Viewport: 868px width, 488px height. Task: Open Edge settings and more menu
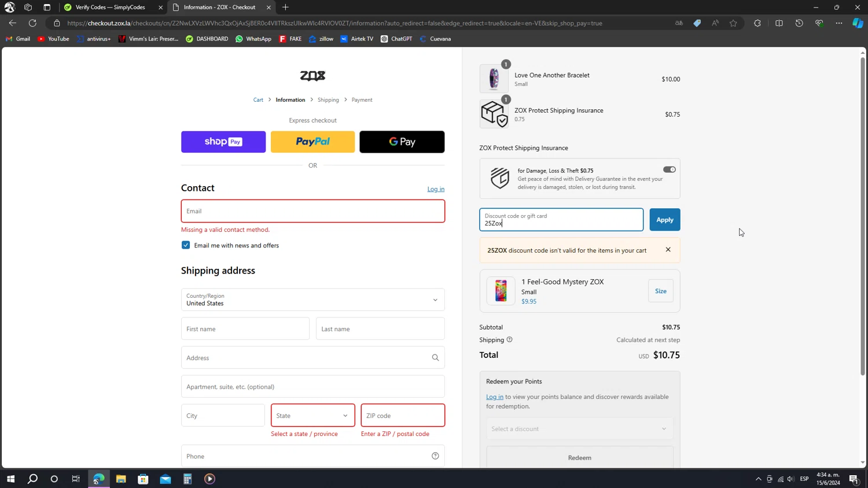coord(839,23)
